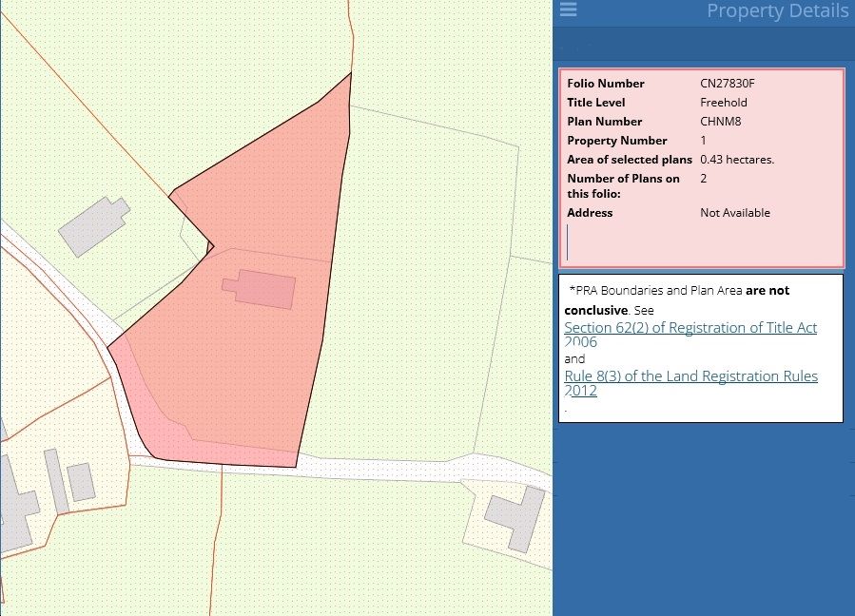This screenshot has width=855, height=616.
Task: Click the 0.43 hectares area value
Action: pyautogui.click(x=737, y=160)
